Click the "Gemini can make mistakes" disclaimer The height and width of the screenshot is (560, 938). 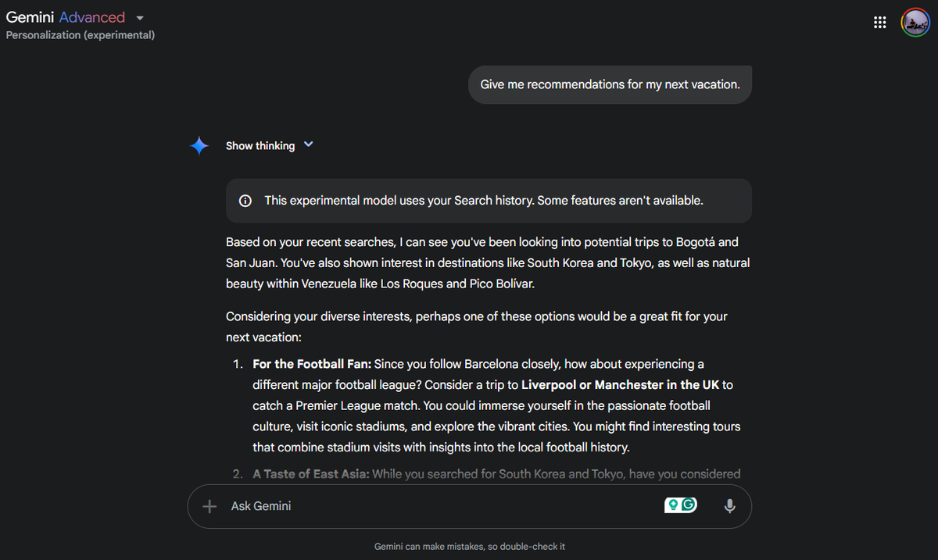(469, 547)
